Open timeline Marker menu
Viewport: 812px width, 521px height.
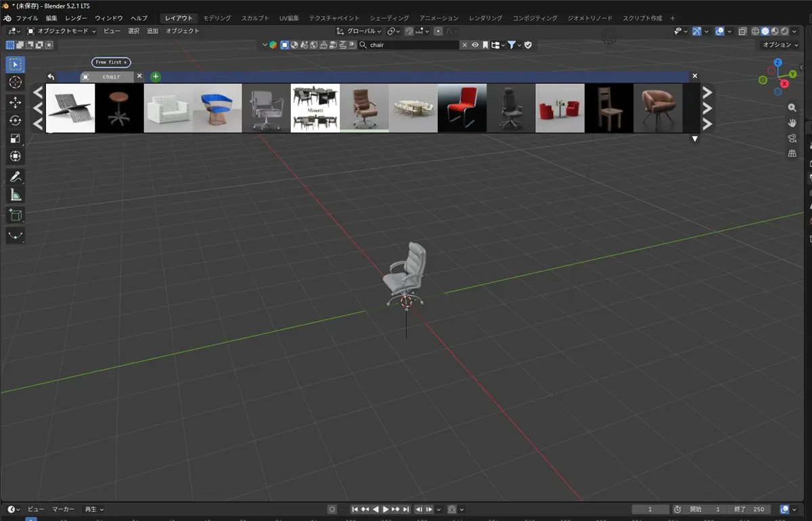64,509
